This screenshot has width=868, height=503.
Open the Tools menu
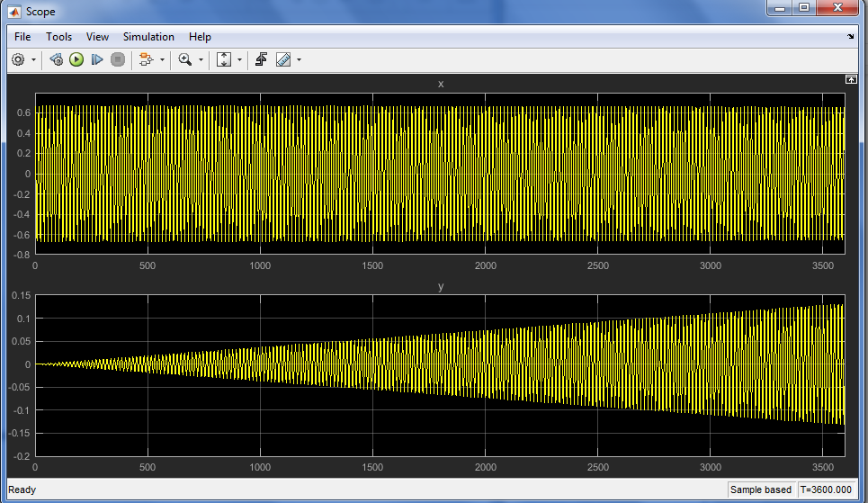click(x=58, y=37)
